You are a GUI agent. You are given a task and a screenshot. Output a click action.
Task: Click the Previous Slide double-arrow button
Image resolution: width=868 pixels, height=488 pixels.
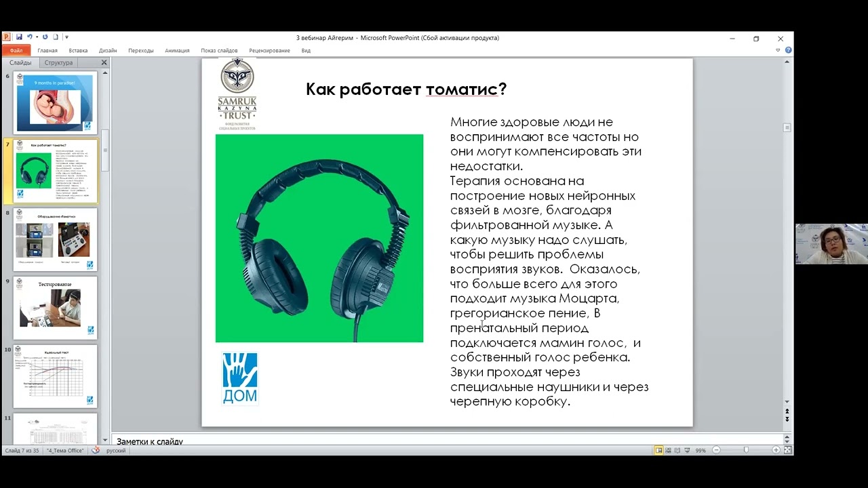click(787, 411)
